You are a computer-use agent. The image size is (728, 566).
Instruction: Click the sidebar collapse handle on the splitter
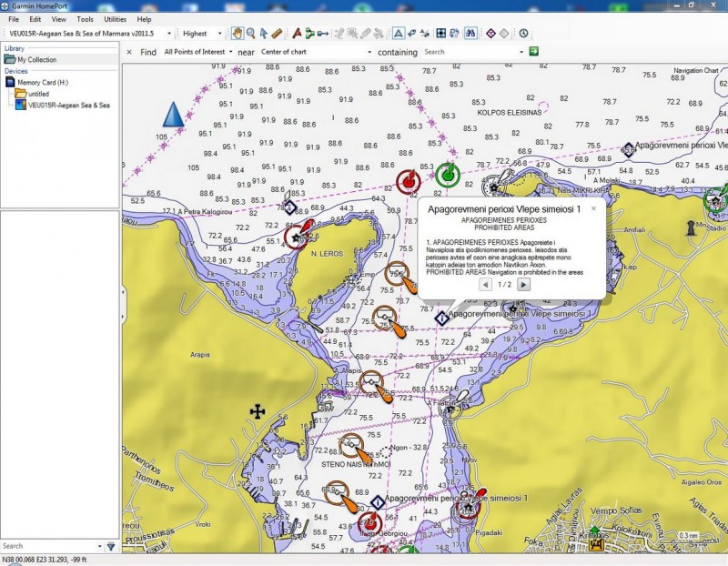point(123,305)
